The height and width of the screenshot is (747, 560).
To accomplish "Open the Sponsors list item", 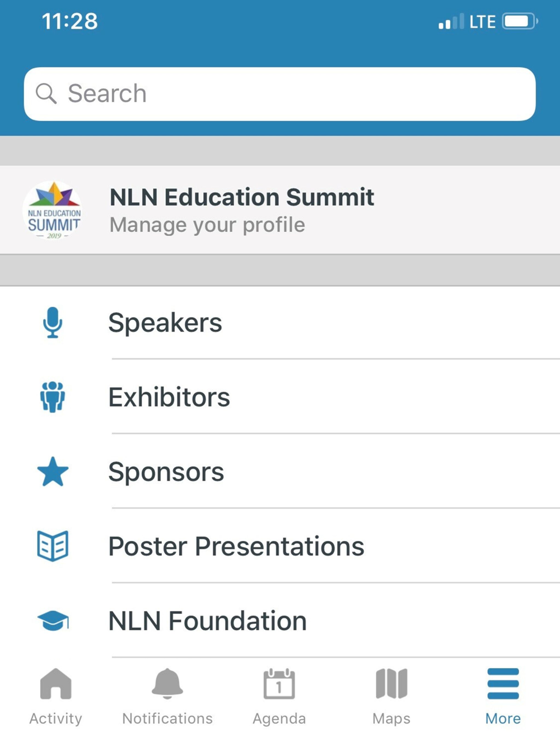I will click(280, 471).
